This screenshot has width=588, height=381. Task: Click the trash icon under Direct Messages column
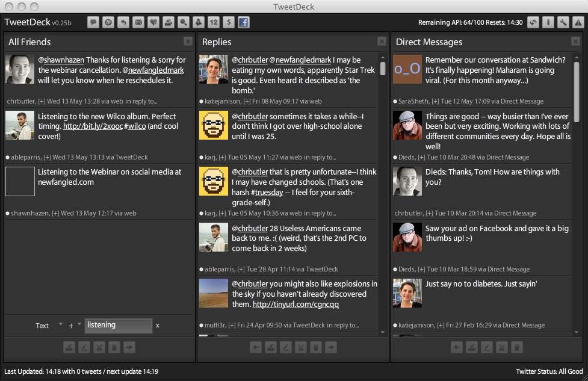tap(517, 348)
